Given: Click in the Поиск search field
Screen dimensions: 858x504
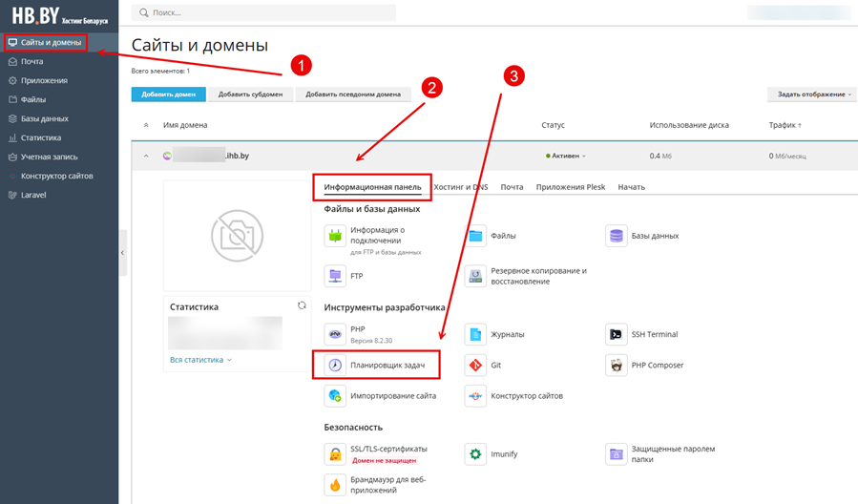Looking at the screenshot, I should (x=267, y=12).
